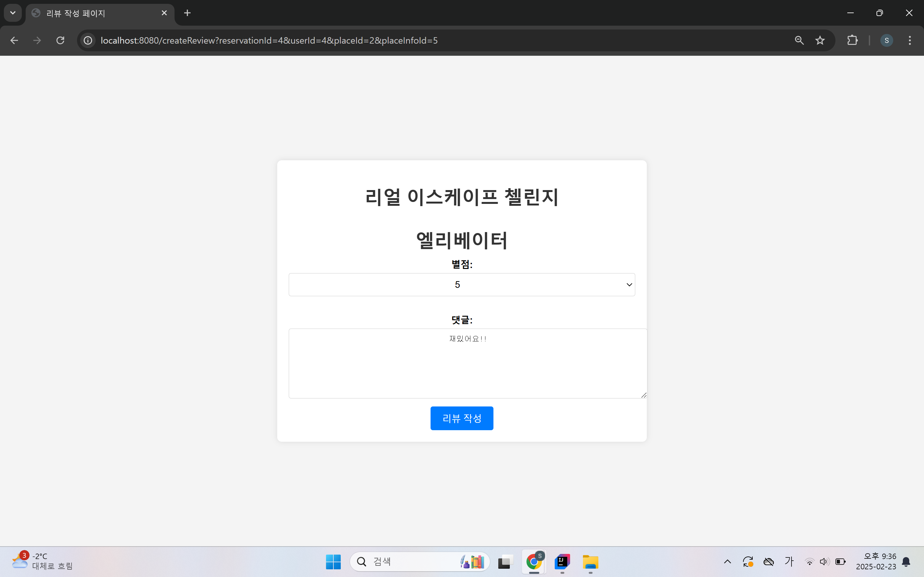Image resolution: width=924 pixels, height=577 pixels.
Task: Open the tab search chevron
Action: point(13,13)
